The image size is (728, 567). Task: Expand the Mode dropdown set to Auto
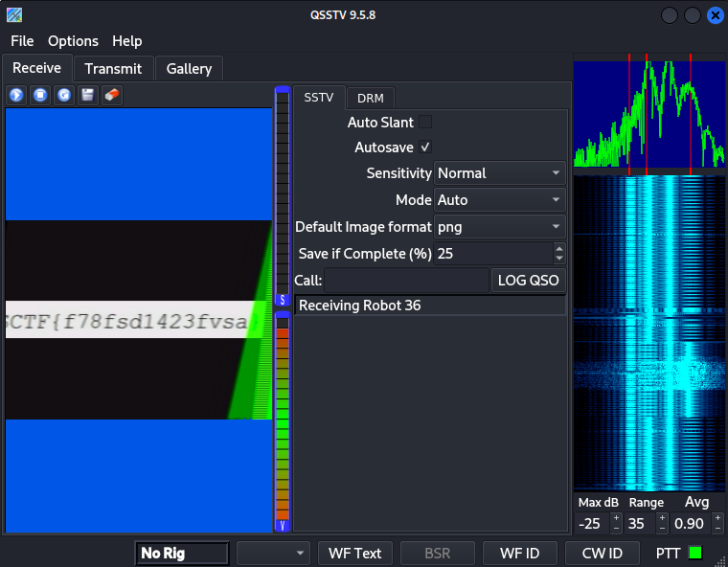click(x=499, y=200)
